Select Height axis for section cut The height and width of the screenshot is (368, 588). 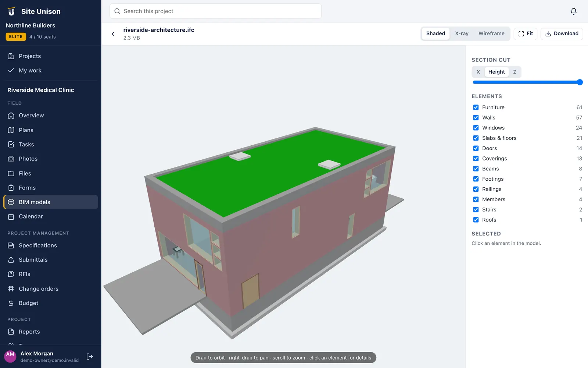click(x=496, y=72)
